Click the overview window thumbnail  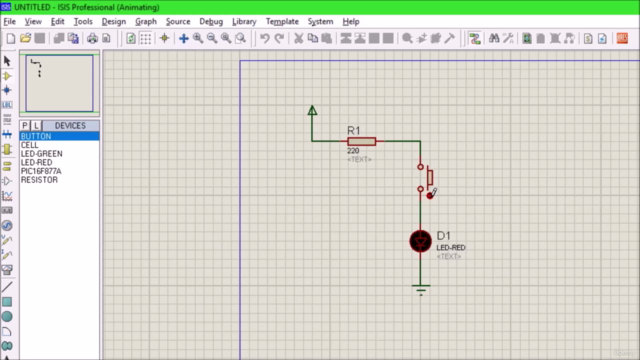click(60, 83)
